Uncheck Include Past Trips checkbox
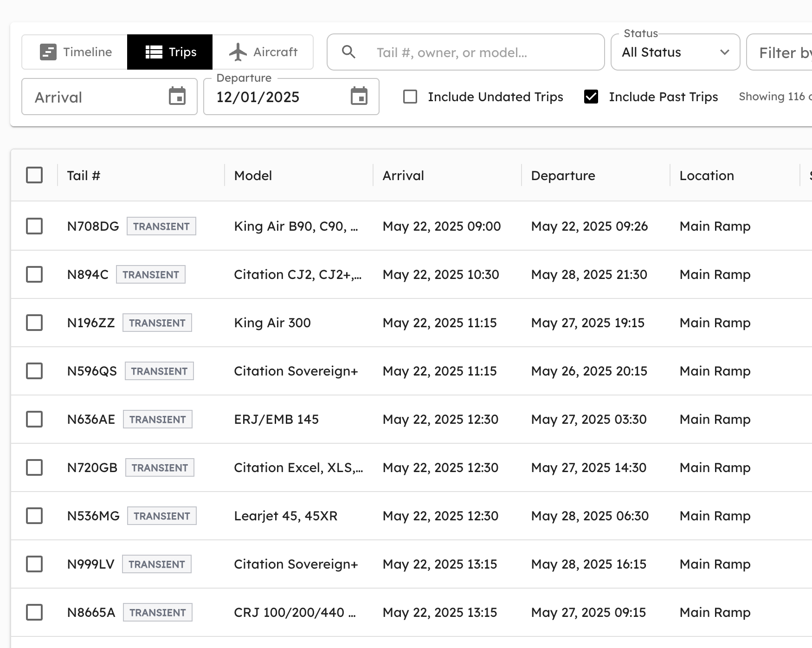Viewport: 812px width, 648px height. coord(591,97)
